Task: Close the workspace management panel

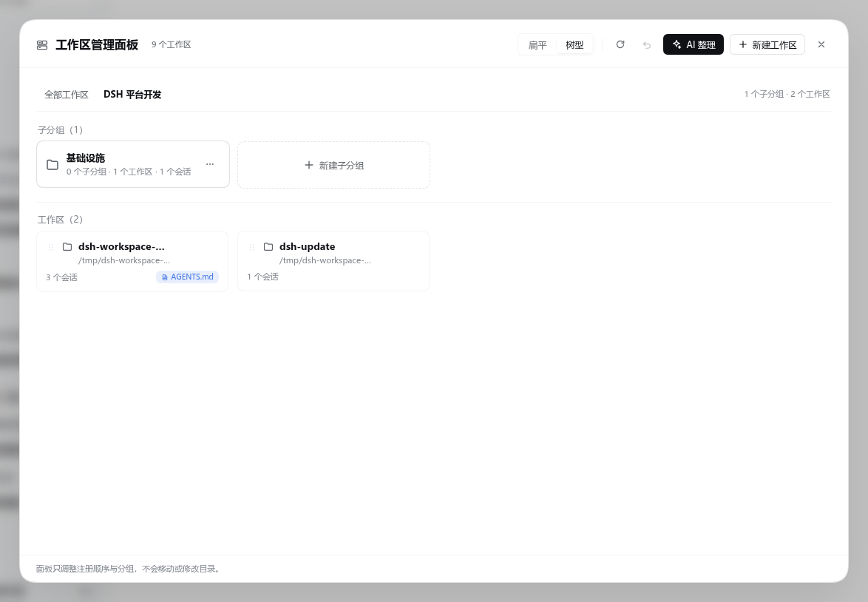Action: [x=821, y=44]
